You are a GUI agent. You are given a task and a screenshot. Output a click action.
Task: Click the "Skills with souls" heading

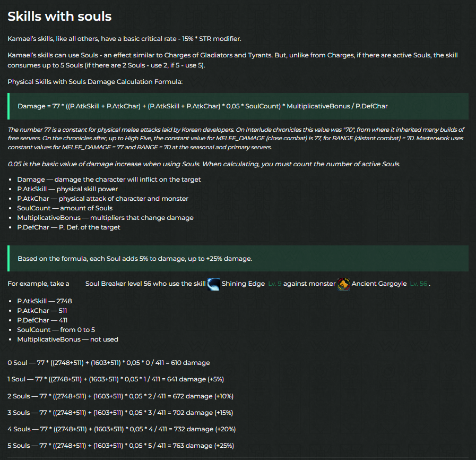[x=59, y=16]
